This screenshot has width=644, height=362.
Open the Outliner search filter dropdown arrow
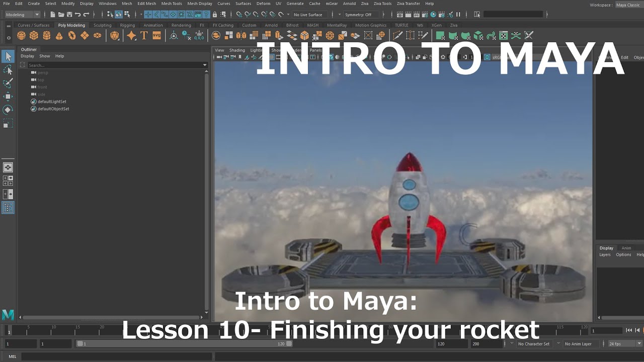[x=205, y=65]
